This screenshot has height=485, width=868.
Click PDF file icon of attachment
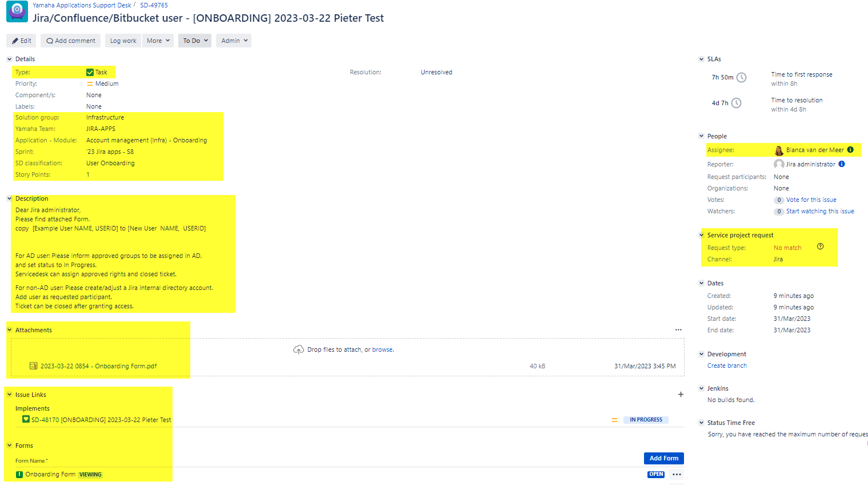(x=34, y=366)
